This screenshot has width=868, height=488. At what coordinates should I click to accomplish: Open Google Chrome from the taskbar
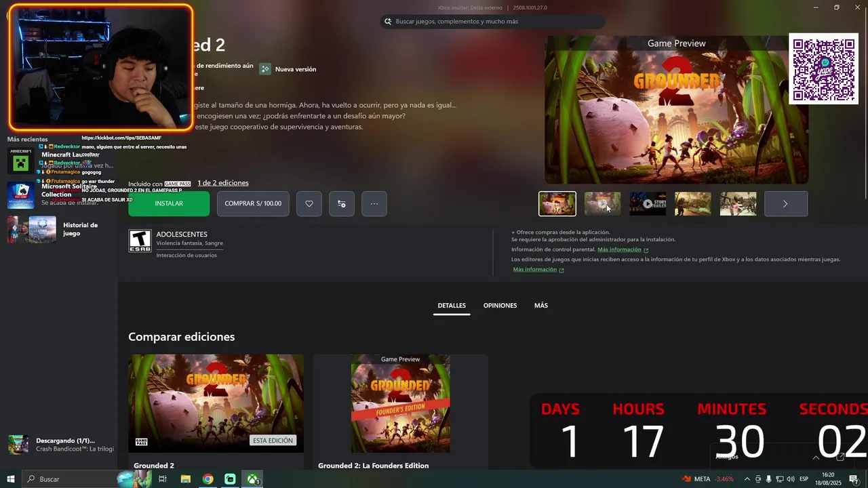(208, 479)
